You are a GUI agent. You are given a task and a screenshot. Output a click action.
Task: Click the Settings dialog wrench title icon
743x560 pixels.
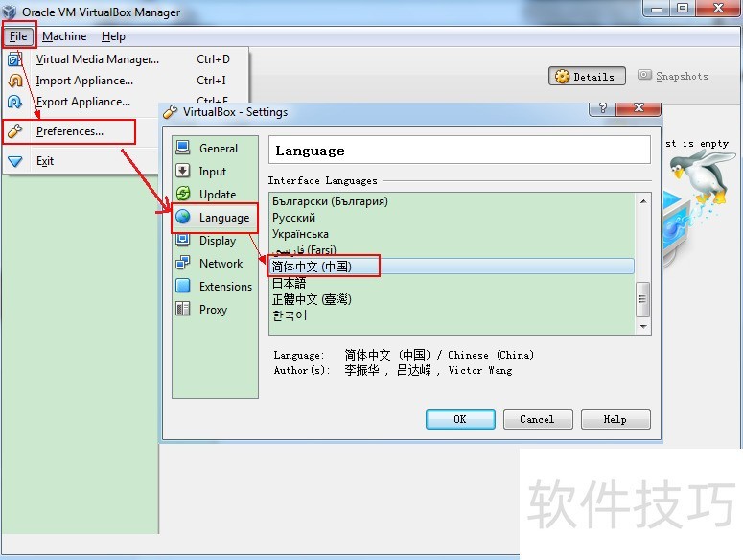170,112
